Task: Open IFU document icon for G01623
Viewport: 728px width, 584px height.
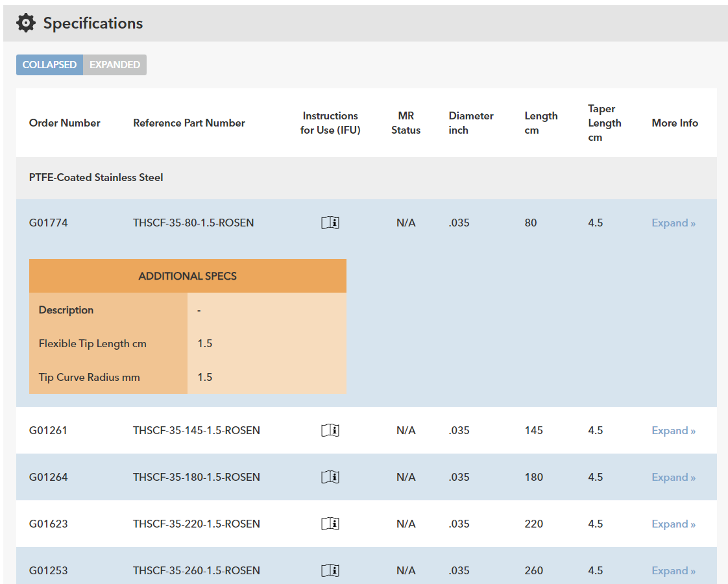Action: click(x=330, y=524)
